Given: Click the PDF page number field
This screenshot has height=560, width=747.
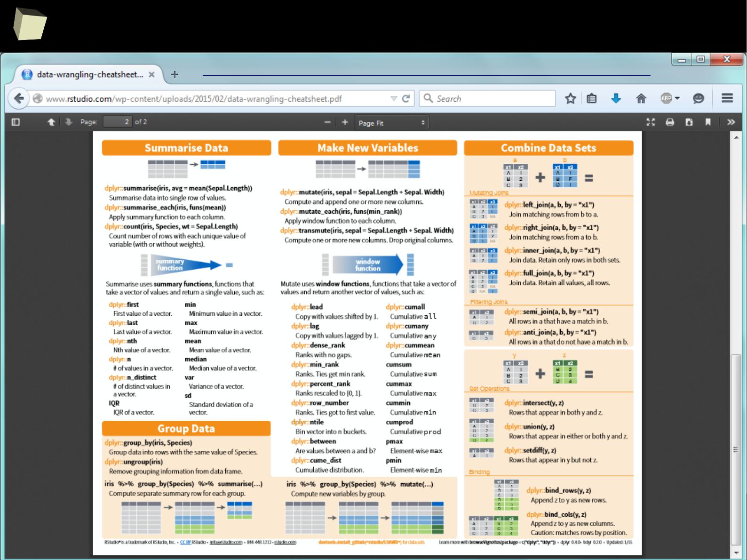Looking at the screenshot, I should coord(117,122).
